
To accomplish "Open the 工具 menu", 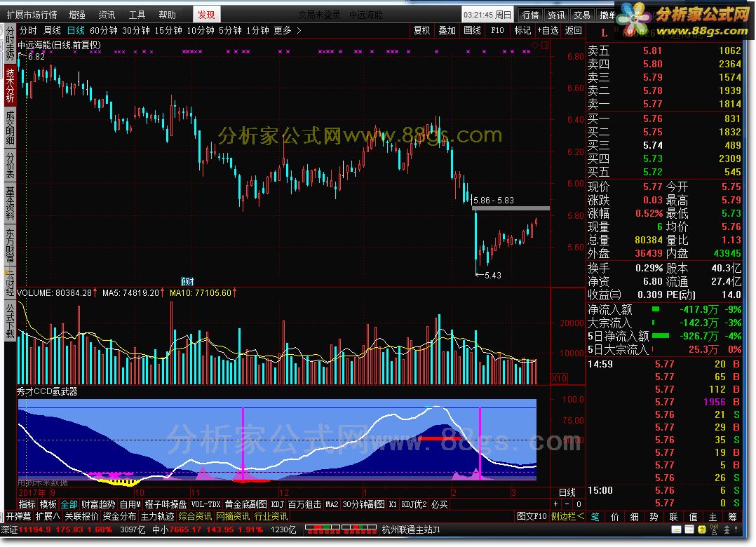I will [137, 15].
